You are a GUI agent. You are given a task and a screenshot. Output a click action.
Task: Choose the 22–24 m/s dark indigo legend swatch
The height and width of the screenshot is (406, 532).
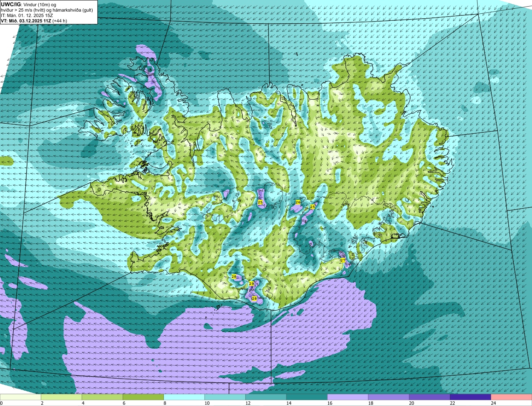click(470, 397)
